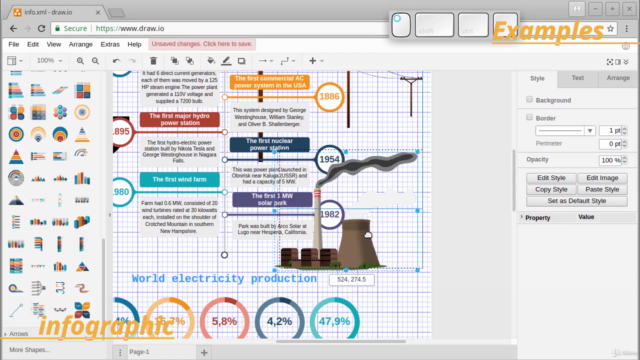Open the Insert plus dropdown
Viewport: 640px width, 360px height.
(316, 61)
